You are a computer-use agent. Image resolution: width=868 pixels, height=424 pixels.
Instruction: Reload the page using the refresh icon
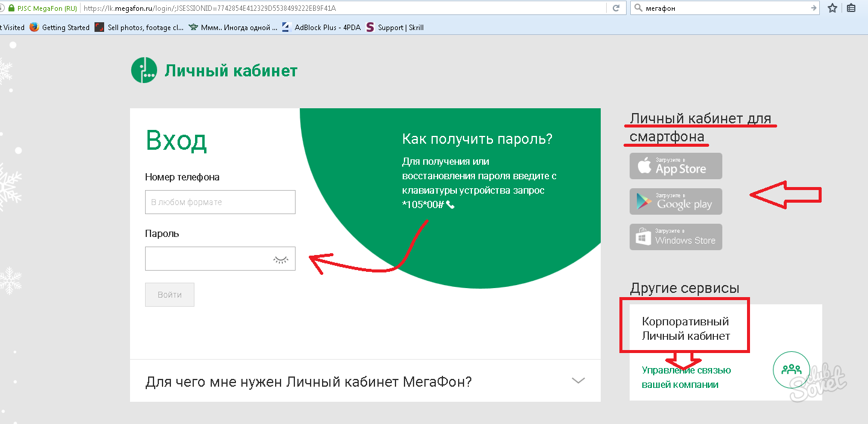coord(616,8)
